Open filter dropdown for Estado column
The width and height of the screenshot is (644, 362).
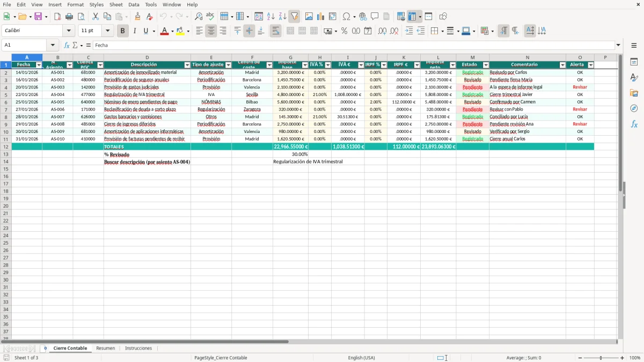click(x=486, y=65)
